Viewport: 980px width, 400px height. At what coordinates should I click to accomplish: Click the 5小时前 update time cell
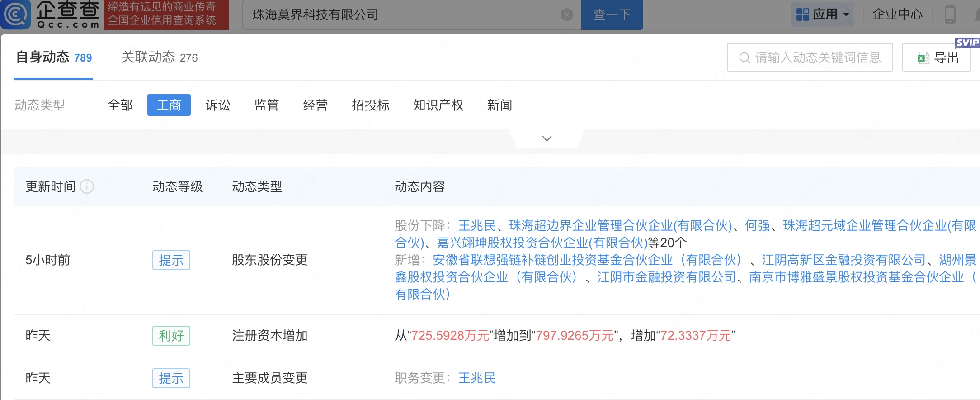coord(48,260)
